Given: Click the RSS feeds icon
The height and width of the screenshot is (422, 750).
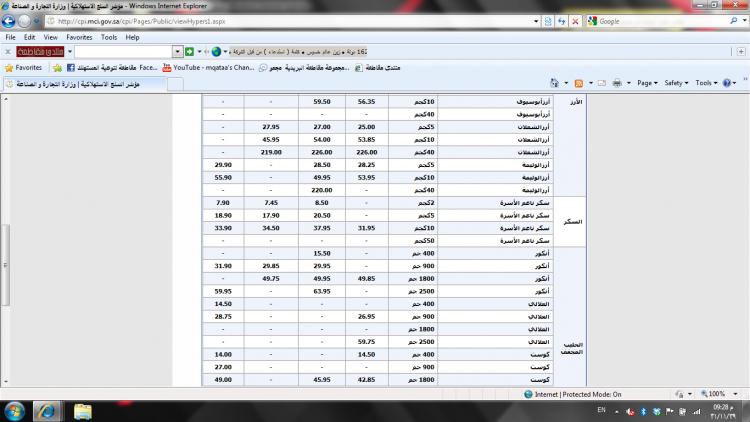Looking at the screenshot, I should coord(579,83).
